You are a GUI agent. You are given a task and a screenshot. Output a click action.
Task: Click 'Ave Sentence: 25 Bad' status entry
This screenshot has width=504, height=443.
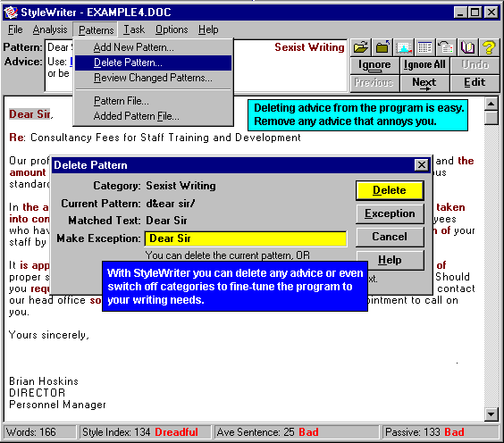coord(298,432)
